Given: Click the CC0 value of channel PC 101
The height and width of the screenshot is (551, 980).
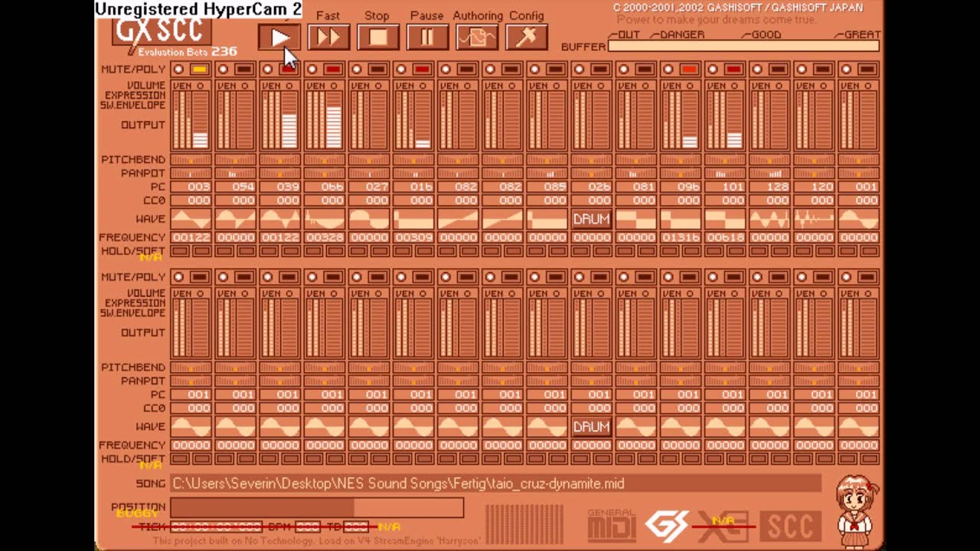Looking at the screenshot, I should click(x=724, y=201).
